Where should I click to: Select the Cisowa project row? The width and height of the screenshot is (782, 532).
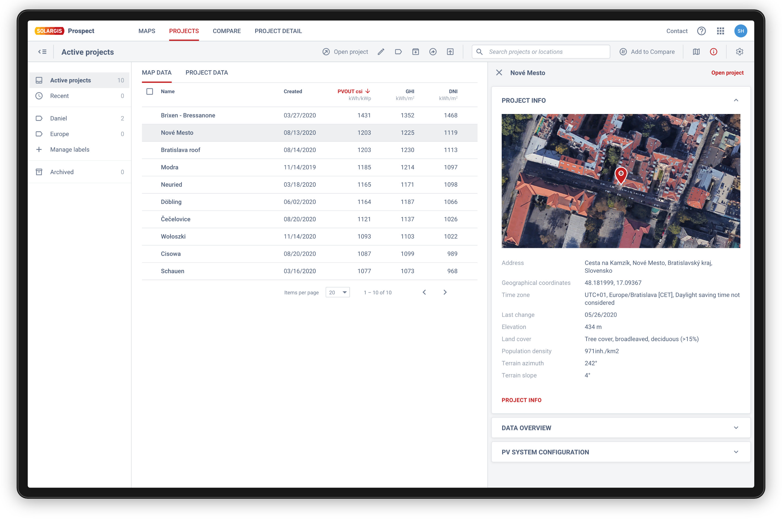(x=309, y=254)
